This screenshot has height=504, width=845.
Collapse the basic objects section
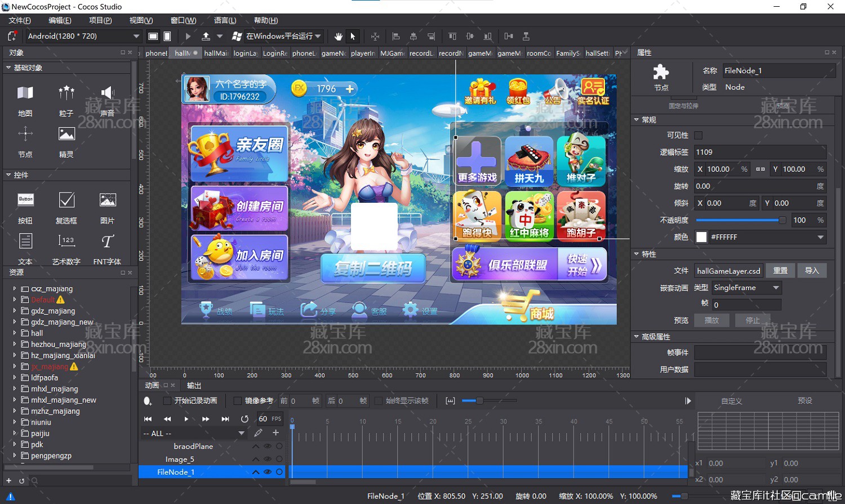tap(8, 68)
